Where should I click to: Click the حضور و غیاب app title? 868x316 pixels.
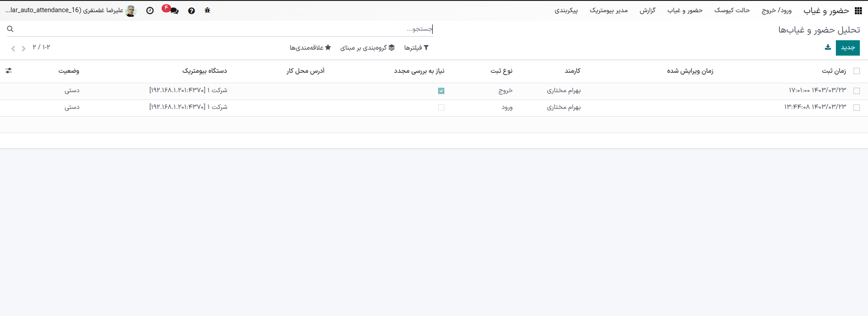(x=826, y=11)
